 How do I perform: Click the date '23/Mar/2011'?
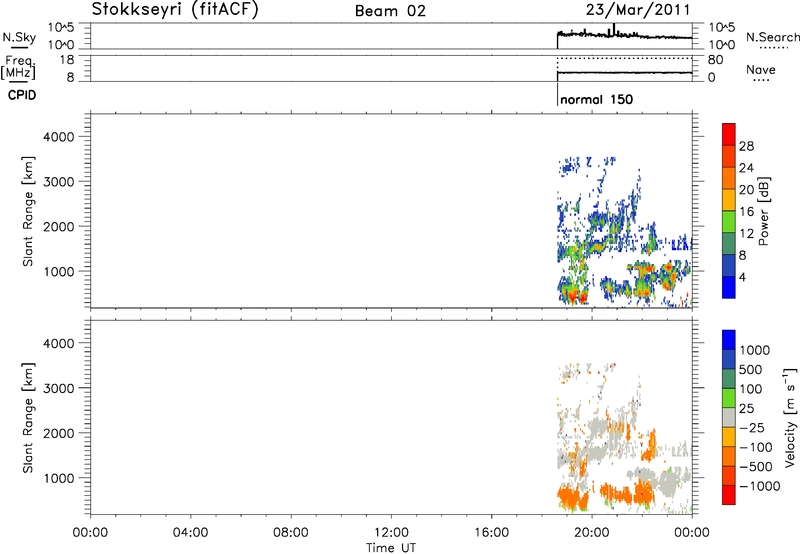pos(638,10)
